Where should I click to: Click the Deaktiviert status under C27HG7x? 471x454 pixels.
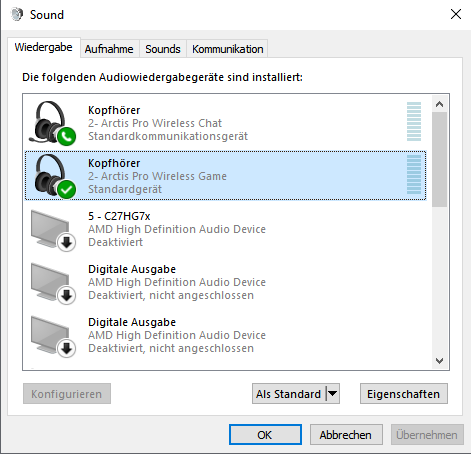pyautogui.click(x=115, y=242)
